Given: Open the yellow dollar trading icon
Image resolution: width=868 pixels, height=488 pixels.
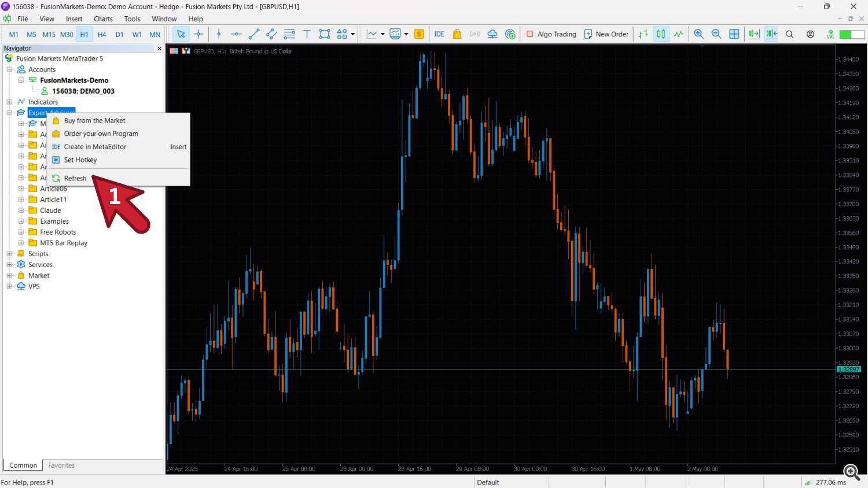Looking at the screenshot, I should pos(420,34).
